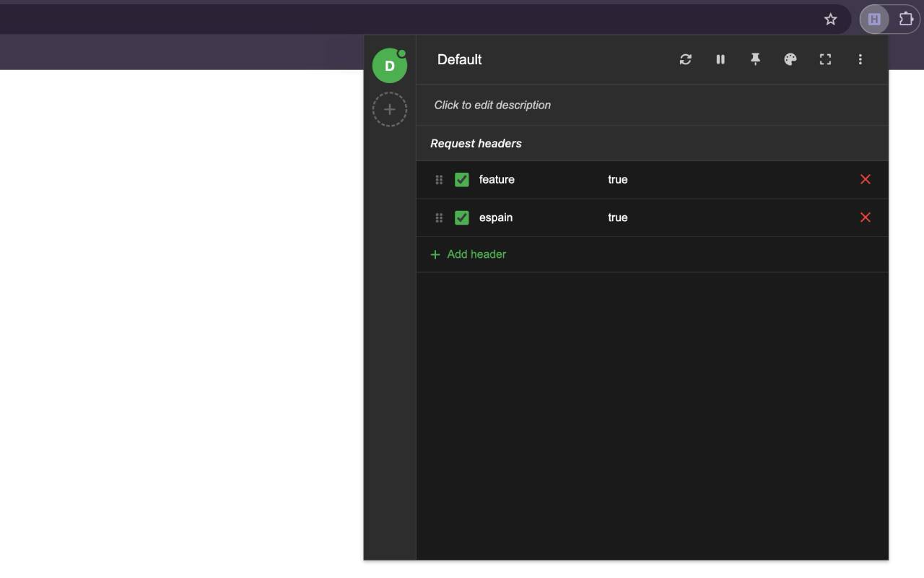Open the palette color theme icon

pyautogui.click(x=790, y=59)
